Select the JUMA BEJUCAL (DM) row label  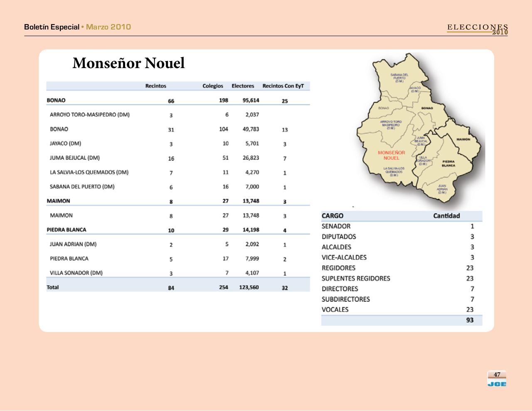75,158
